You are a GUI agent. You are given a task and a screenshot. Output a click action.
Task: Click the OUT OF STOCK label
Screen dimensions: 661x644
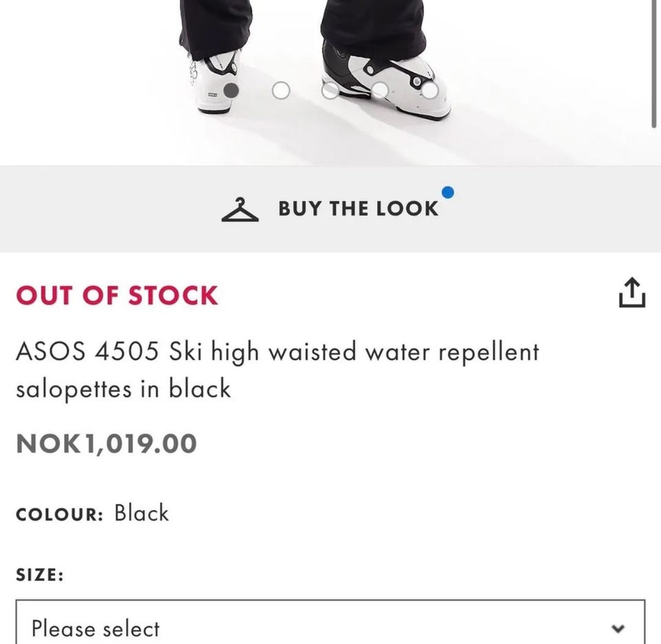point(117,295)
